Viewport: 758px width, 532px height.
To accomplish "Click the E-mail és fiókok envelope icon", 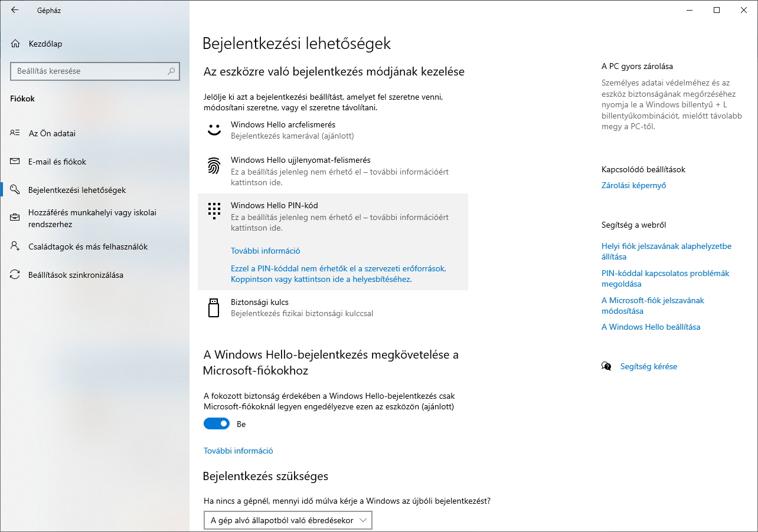I will (15, 162).
